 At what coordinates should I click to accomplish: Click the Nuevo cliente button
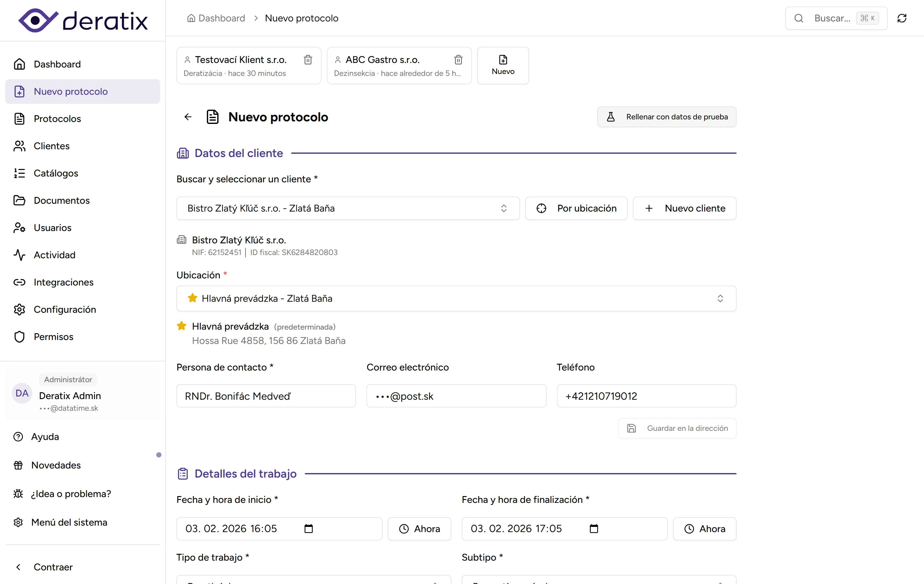coord(684,208)
